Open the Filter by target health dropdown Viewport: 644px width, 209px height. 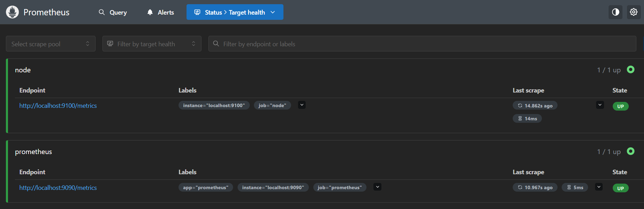[152, 44]
